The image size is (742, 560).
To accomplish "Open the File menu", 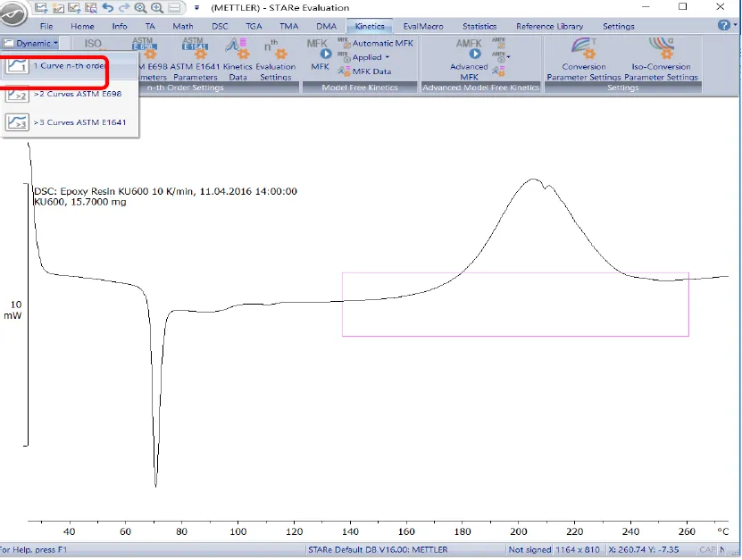I will tap(46, 26).
